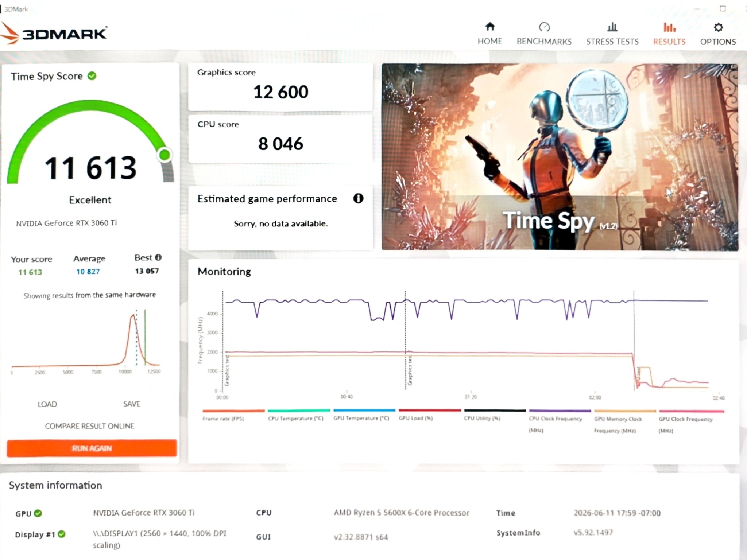Toggle the CPU Temperature legend item
The height and width of the screenshot is (560, 747).
[x=298, y=415]
